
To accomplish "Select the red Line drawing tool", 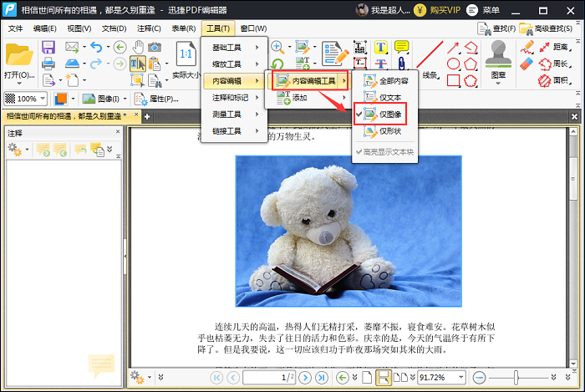I will coord(430,55).
